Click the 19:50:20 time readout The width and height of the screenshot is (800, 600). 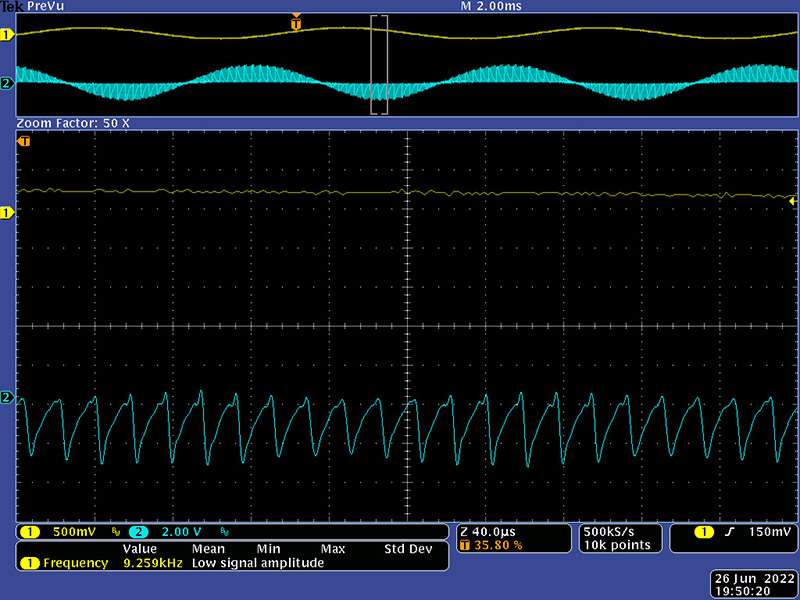742,591
